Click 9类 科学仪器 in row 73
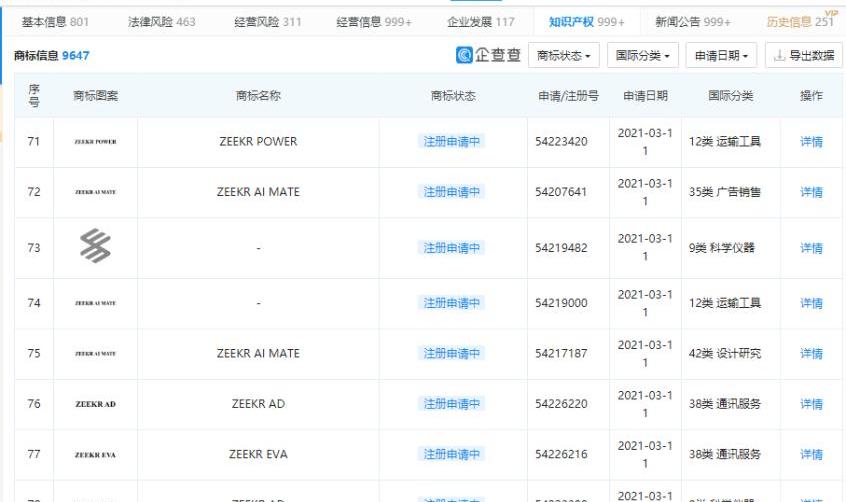 point(721,248)
